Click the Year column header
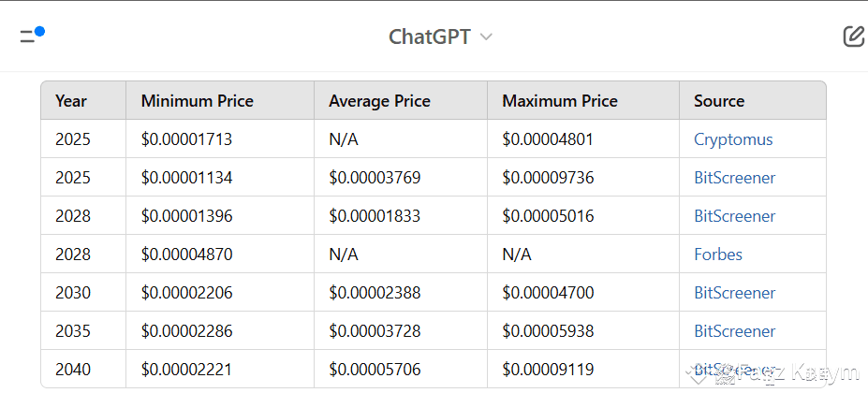Viewport: 868px width, 393px height. point(71,101)
